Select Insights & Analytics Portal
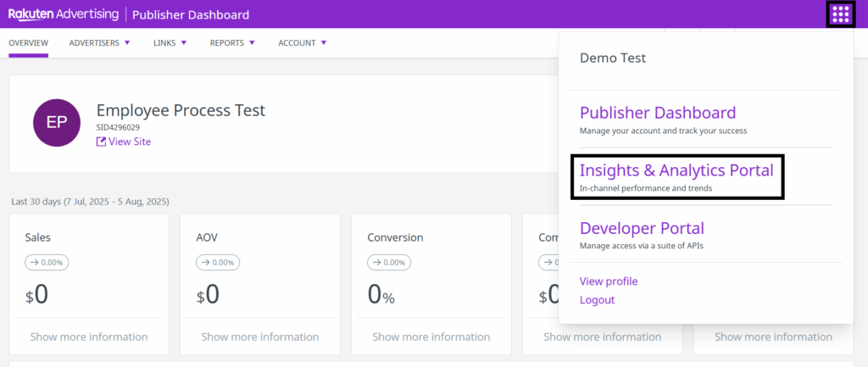 coord(676,170)
